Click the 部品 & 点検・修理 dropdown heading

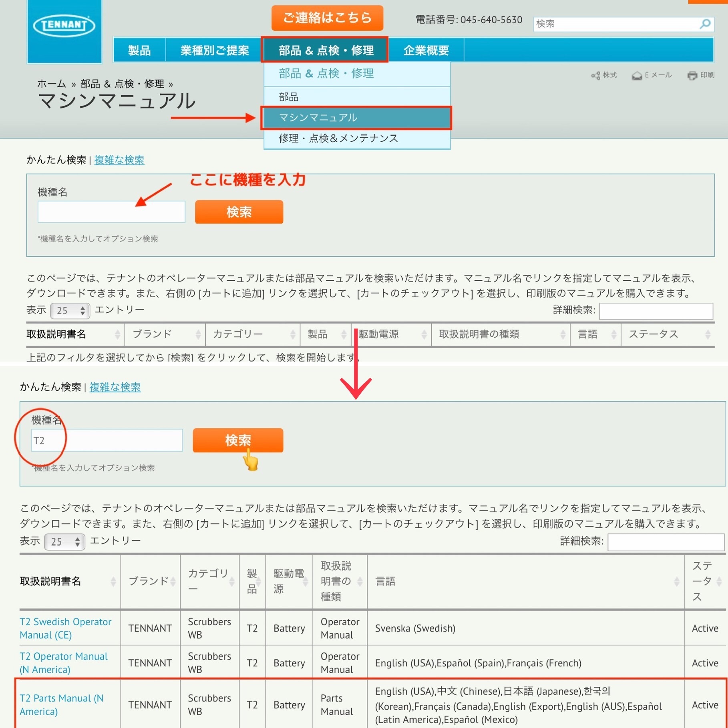point(326,73)
